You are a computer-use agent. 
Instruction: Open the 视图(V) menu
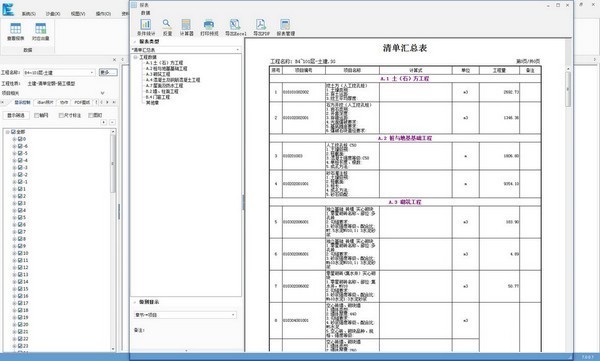(x=78, y=14)
